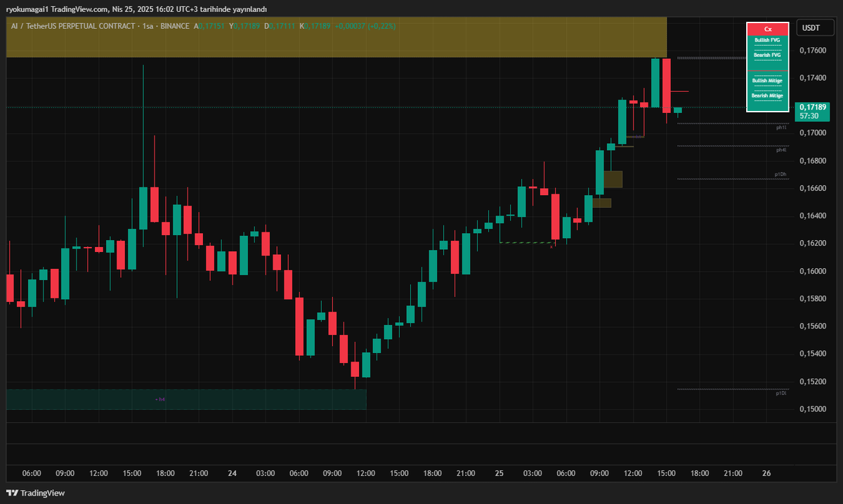843x504 pixels.
Task: Click the 25 date label on time axis
Action: (499, 474)
